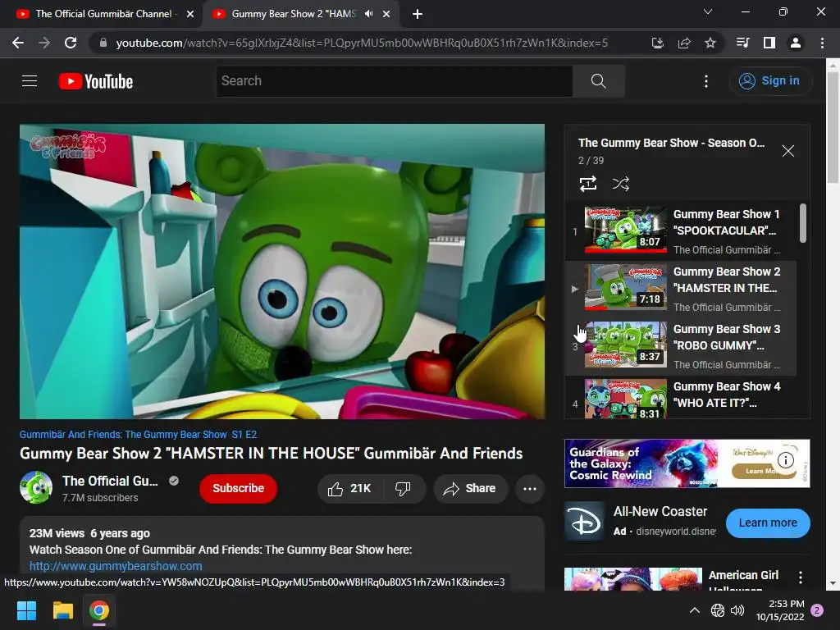Dislike the video with thumbs down
The width and height of the screenshot is (840, 630).
coord(403,489)
